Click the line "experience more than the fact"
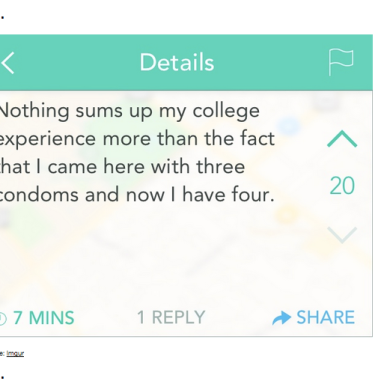384x384 pixels. pyautogui.click(x=137, y=139)
